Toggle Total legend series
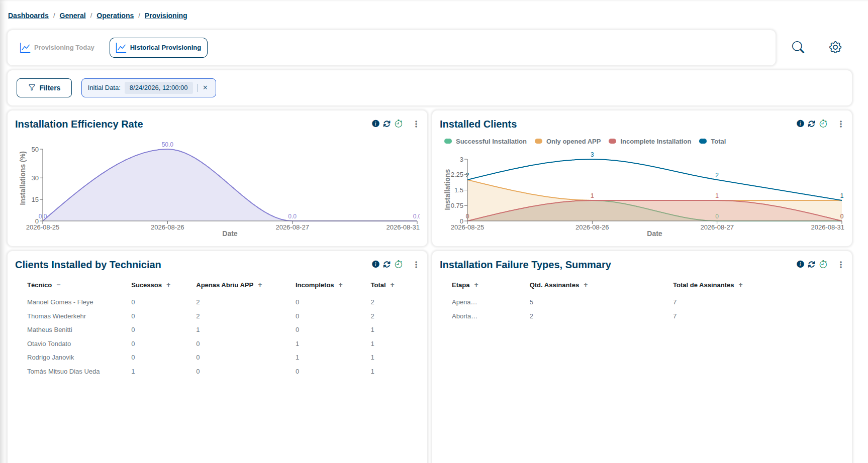The image size is (868, 463). [713, 142]
